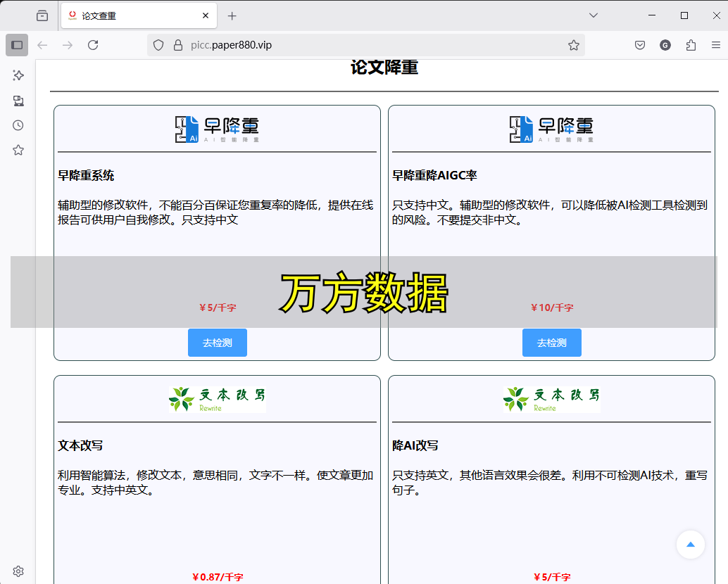Click the 论文降重 page title
The image size is (728, 584).
(x=384, y=68)
